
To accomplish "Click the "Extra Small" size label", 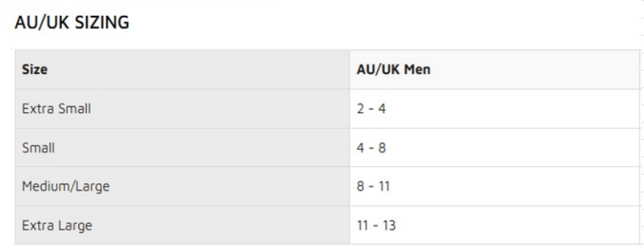I will [56, 108].
